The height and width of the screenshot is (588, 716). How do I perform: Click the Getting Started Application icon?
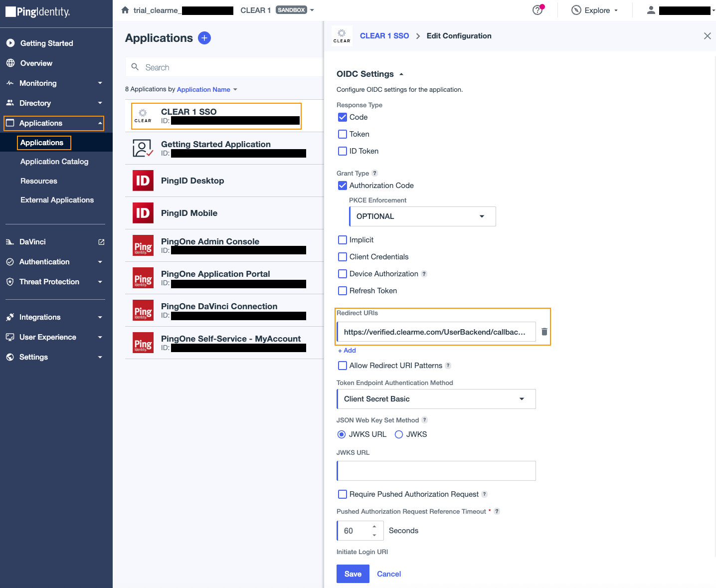tap(143, 148)
